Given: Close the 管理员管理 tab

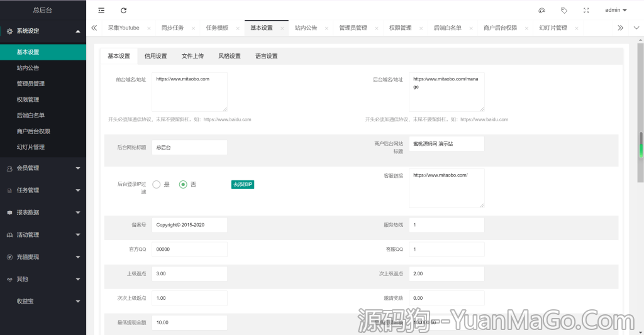Looking at the screenshot, I should [x=376, y=28].
